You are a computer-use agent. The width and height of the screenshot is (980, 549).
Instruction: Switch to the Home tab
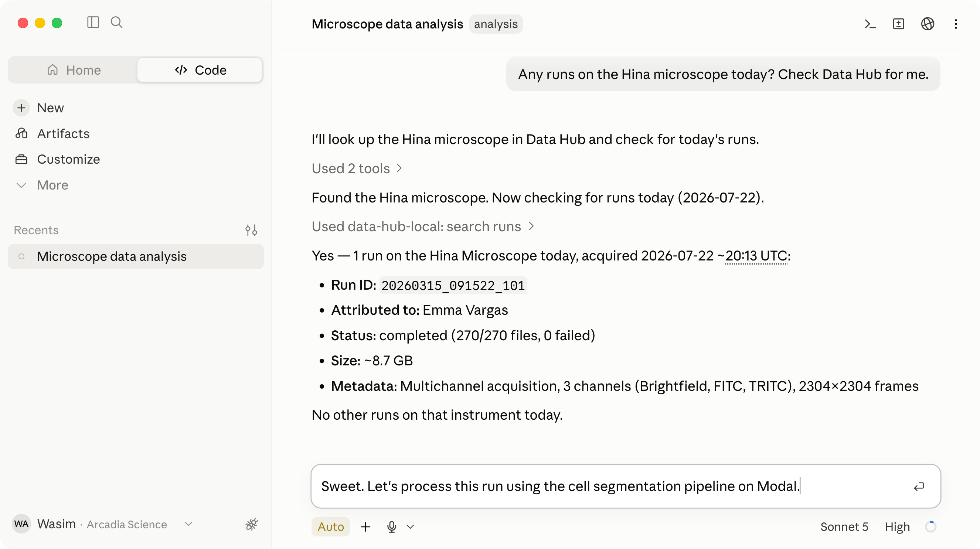[x=74, y=70]
